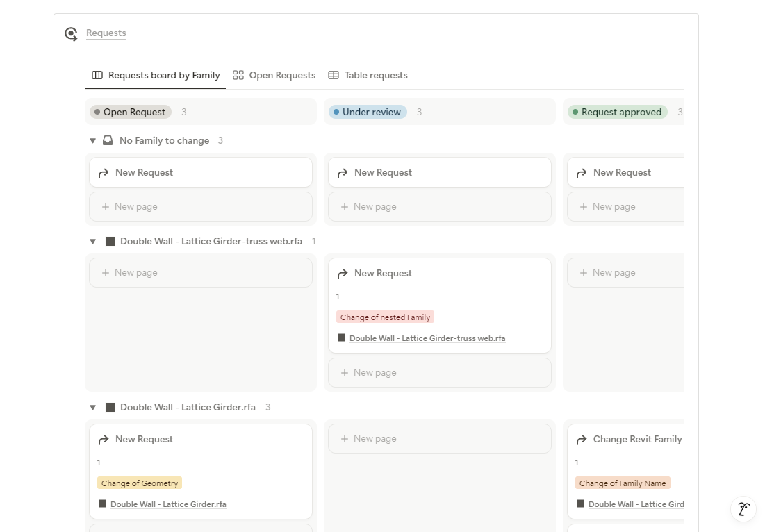This screenshot has width=765, height=532.
Task: Click the inbox icon beside No Family to change
Action: point(108,140)
